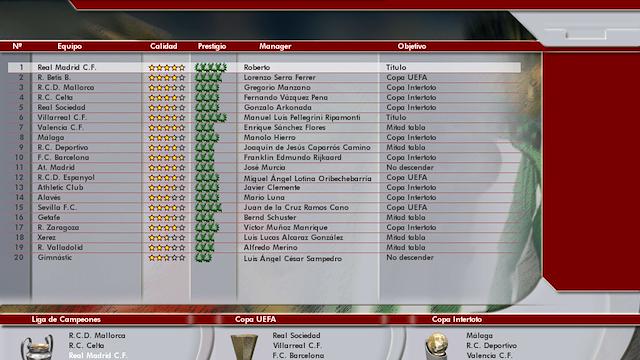
Task: Click manager Lorenzo Serra Ferrer
Action: point(280,78)
